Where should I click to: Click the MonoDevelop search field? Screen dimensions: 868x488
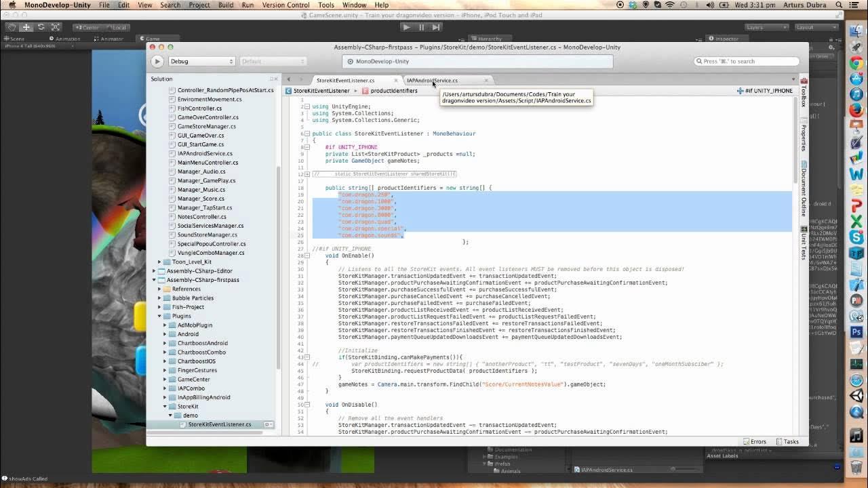pyautogui.click(x=746, y=61)
